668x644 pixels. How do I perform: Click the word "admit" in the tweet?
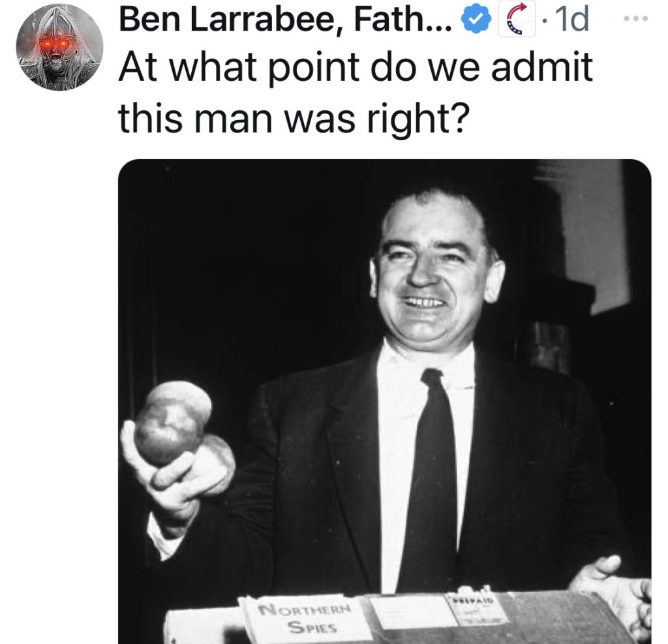tap(541, 67)
